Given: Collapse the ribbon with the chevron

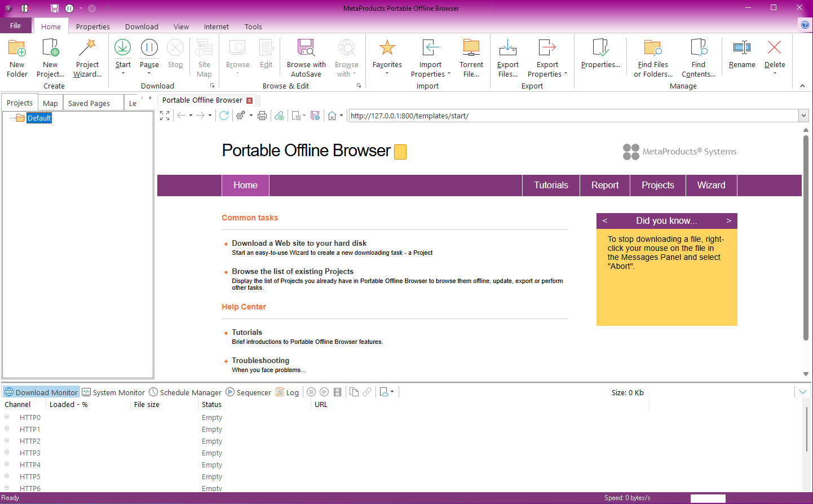Looking at the screenshot, I should coord(802,86).
